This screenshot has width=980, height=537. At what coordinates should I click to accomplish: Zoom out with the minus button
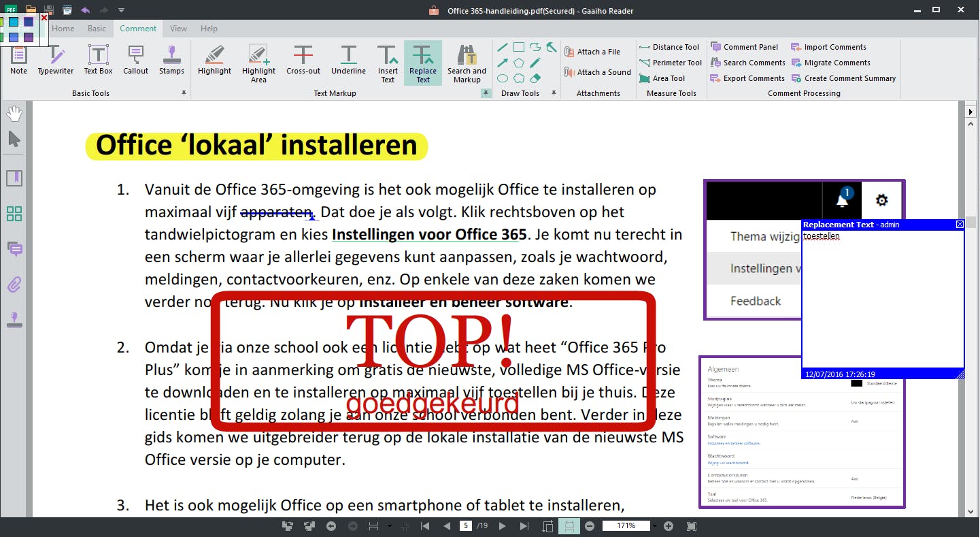(590, 526)
